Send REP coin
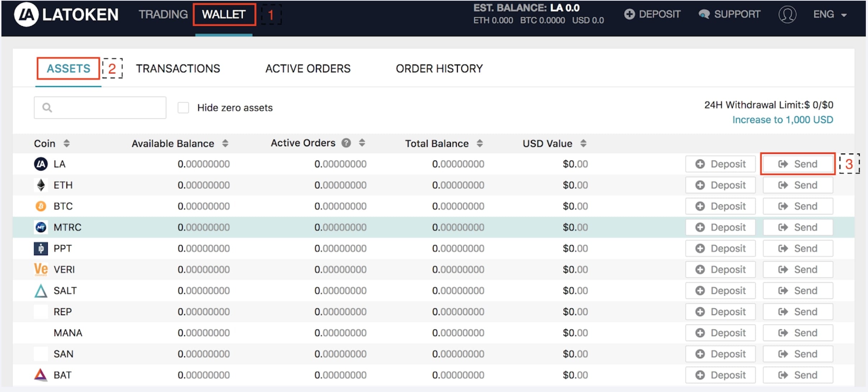 (798, 312)
